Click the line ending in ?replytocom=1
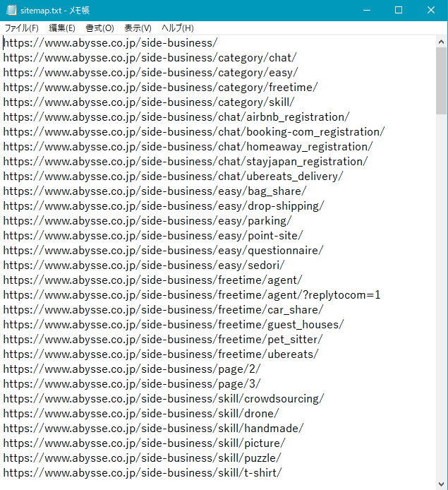 tap(192, 295)
